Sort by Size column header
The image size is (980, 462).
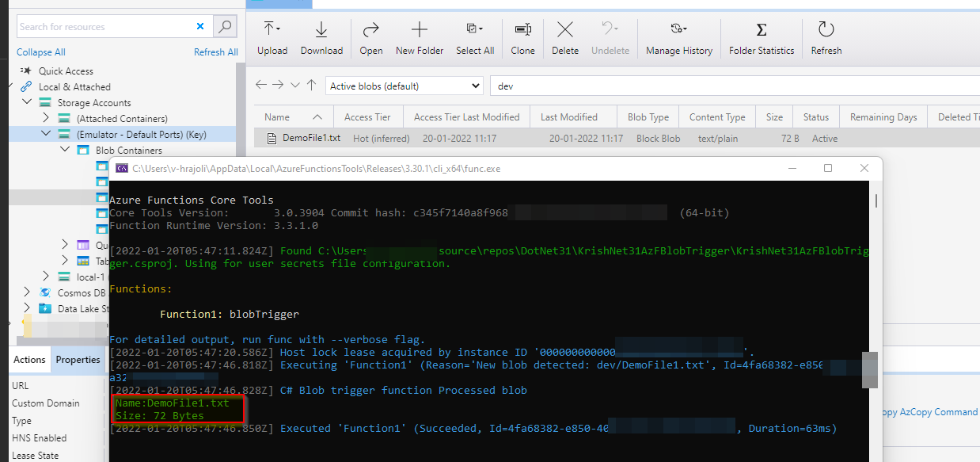(x=774, y=117)
